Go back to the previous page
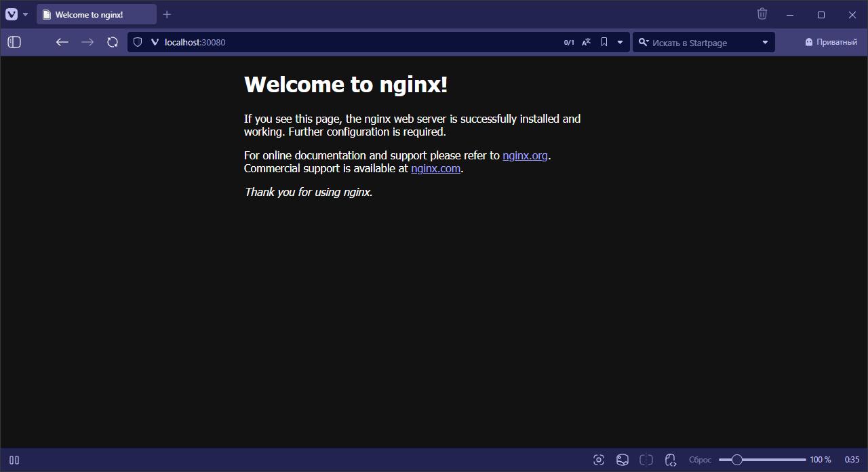The width and height of the screenshot is (868, 472). point(62,42)
